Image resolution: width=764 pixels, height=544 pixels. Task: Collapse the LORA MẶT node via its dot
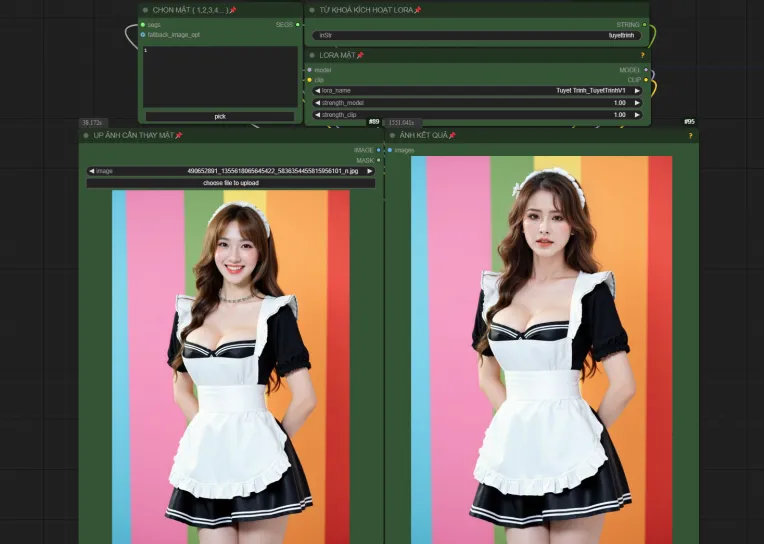(312, 55)
